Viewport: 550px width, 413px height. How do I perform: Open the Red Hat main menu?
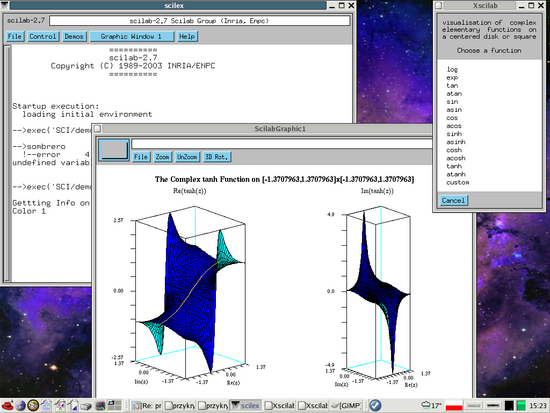pyautogui.click(x=7, y=406)
